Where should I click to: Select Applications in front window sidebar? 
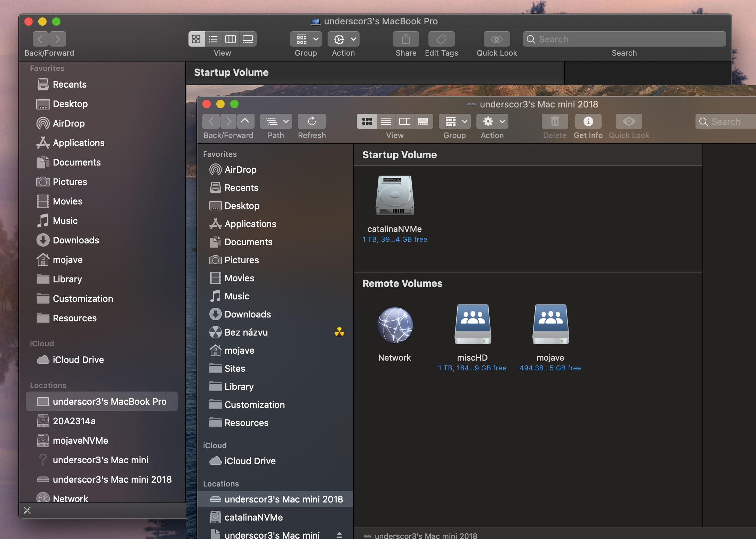[250, 224]
